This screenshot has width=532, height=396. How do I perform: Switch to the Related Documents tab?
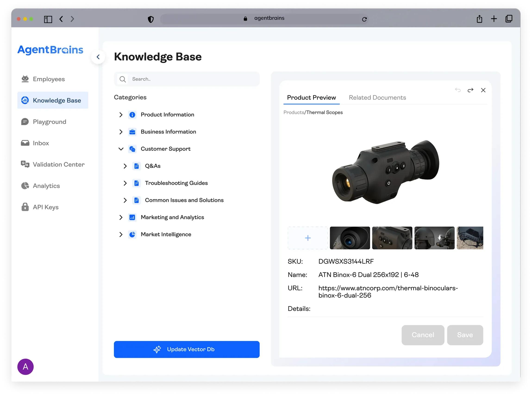pos(377,98)
